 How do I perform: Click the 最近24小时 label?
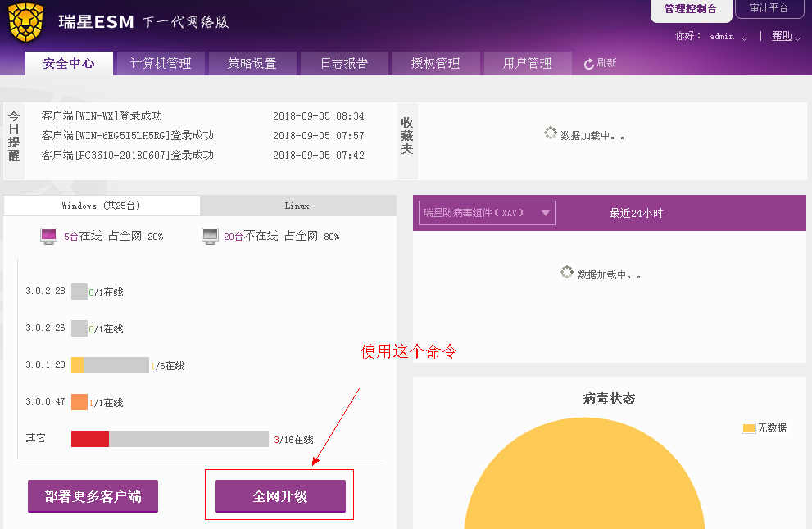click(x=636, y=213)
